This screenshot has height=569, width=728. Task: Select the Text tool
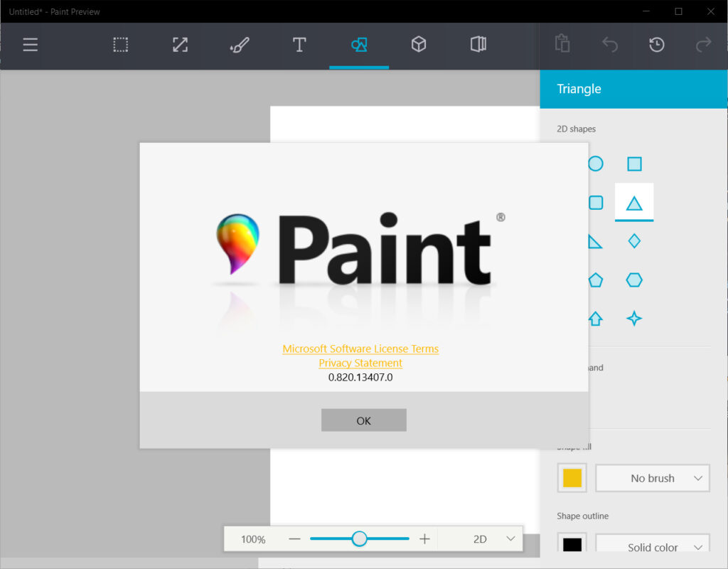click(x=299, y=46)
